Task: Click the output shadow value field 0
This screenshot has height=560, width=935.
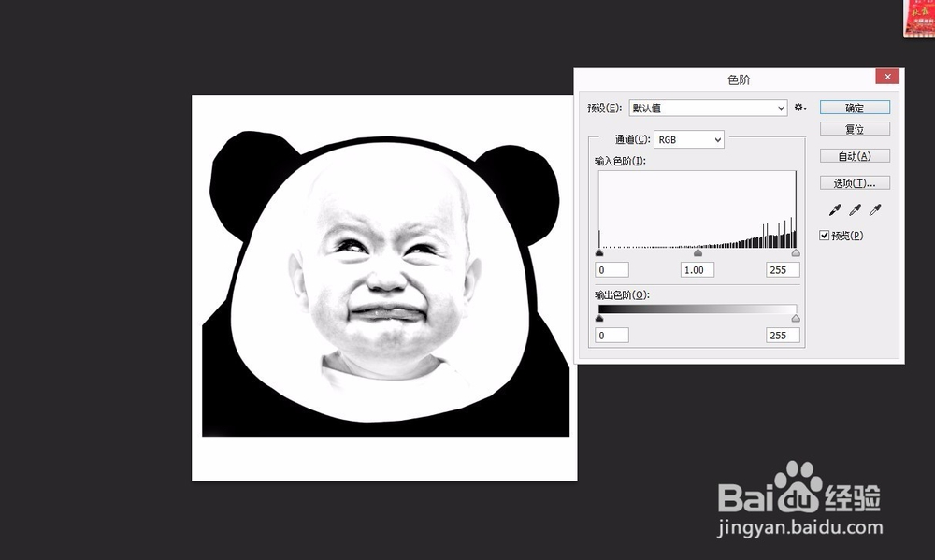Action: click(x=611, y=336)
